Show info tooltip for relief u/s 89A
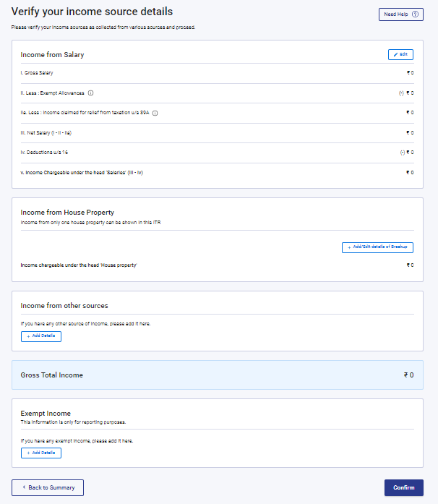This screenshot has height=504, width=438. click(x=155, y=113)
